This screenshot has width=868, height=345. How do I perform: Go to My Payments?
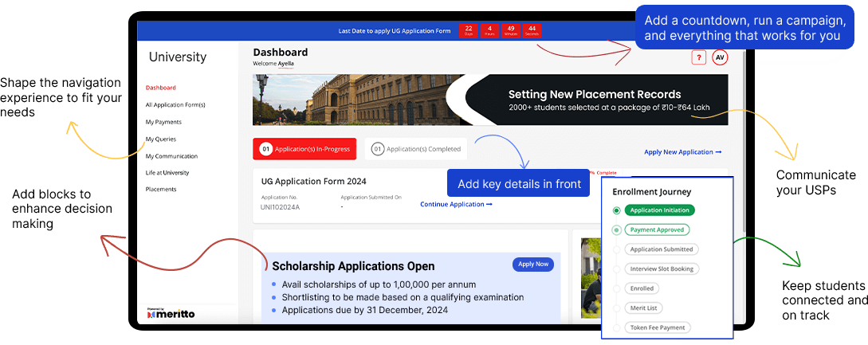click(x=163, y=122)
